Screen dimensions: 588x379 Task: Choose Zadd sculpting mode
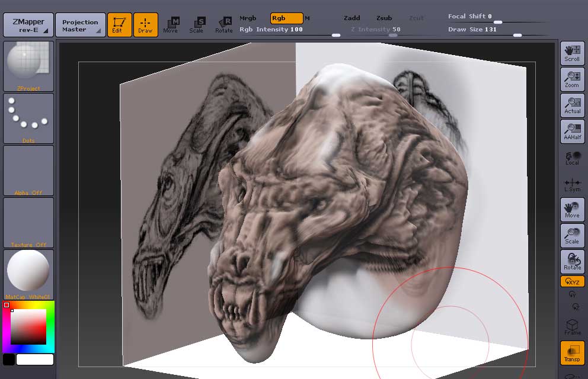351,18
